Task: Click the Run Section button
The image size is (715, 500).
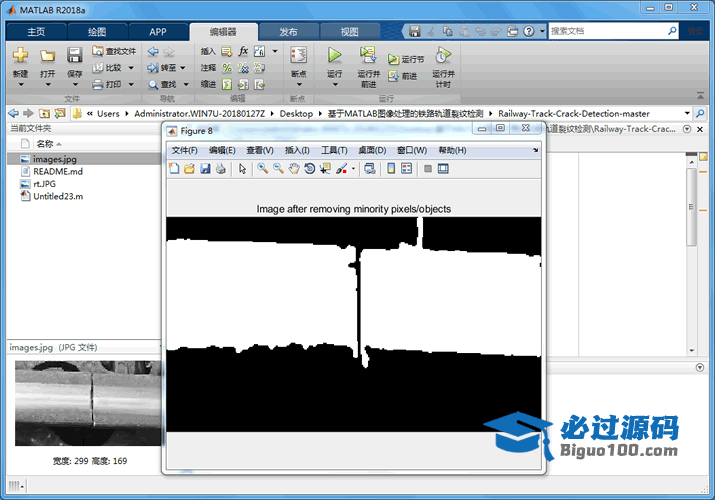Action: (406, 59)
